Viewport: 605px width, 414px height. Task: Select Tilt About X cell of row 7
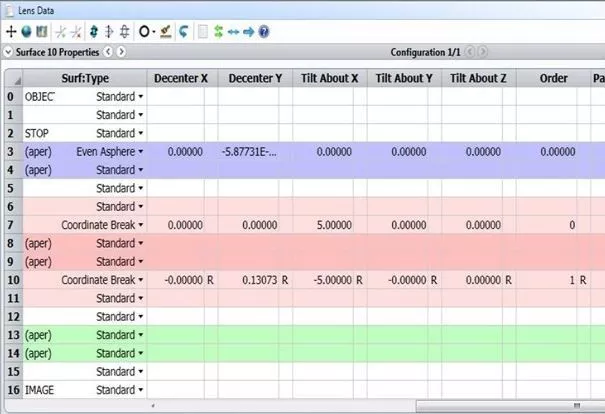329,225
